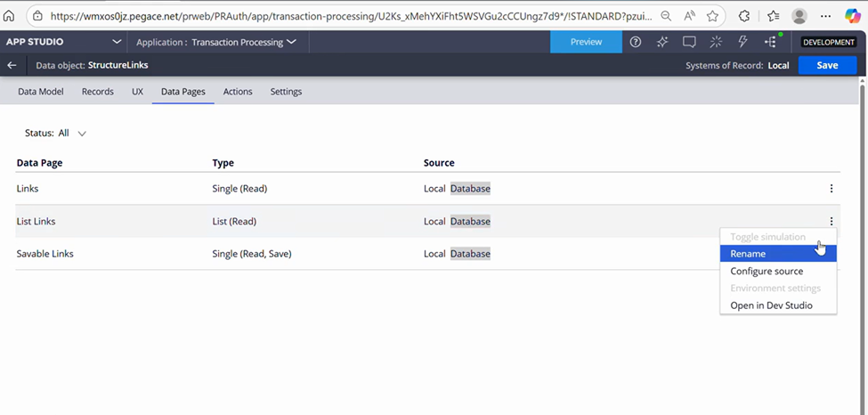Click the Preview button

point(586,42)
